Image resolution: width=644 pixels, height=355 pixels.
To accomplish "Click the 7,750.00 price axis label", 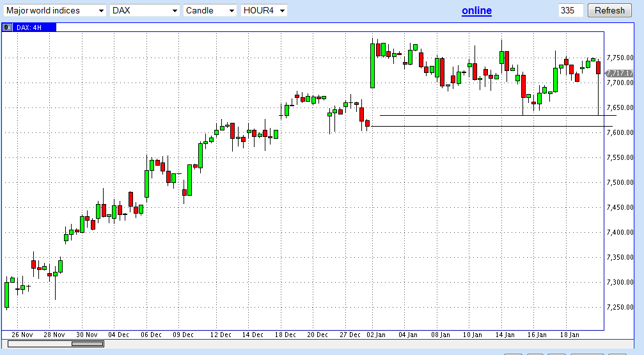I will coord(620,58).
